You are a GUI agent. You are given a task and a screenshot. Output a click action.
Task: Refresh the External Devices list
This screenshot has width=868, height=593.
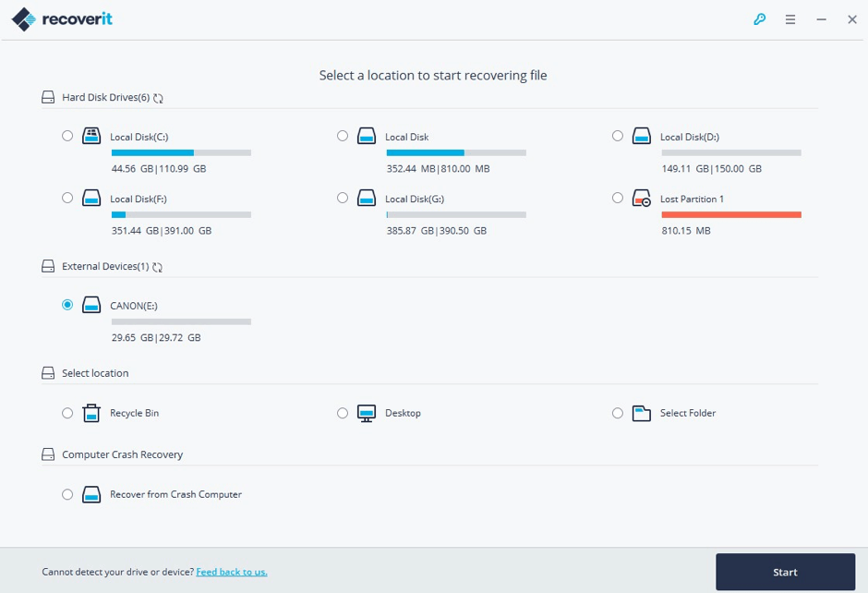tap(157, 267)
